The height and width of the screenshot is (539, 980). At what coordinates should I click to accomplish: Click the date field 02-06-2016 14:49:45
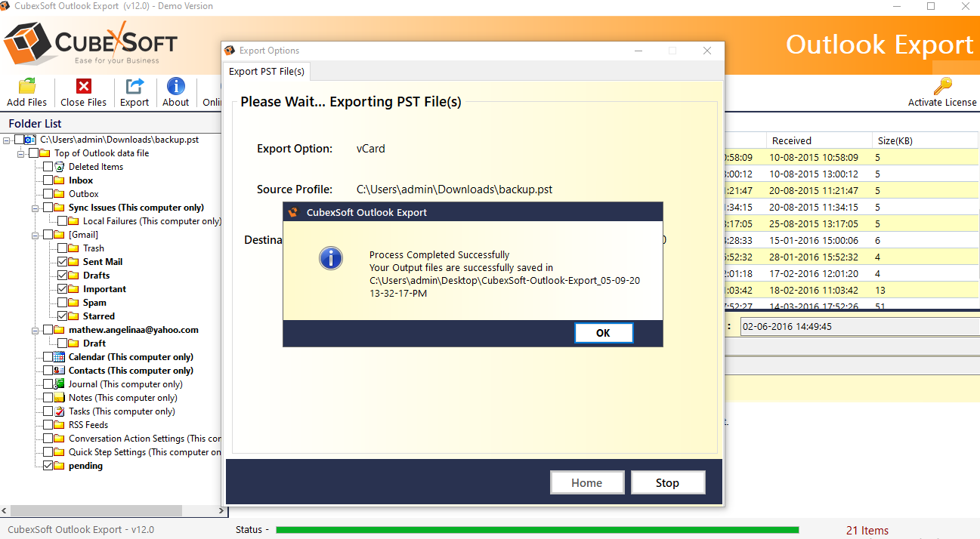pos(860,327)
